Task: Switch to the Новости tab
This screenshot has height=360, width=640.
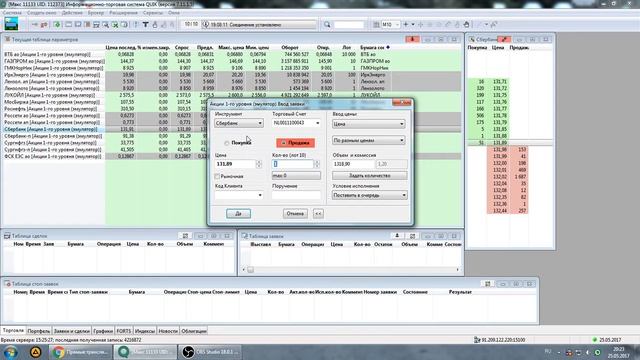Action: click(168, 331)
